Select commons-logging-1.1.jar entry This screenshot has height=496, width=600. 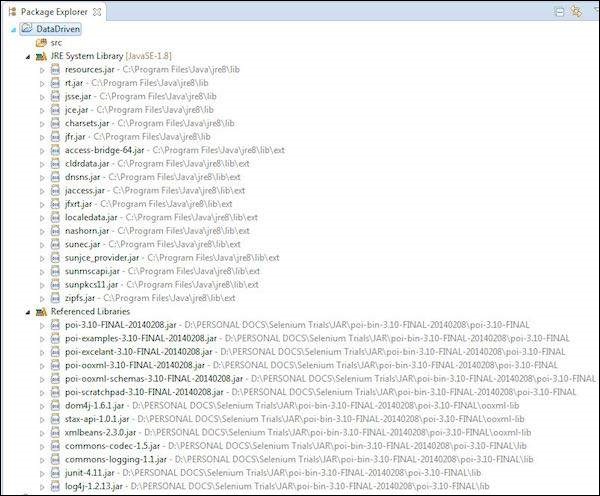tap(299, 459)
